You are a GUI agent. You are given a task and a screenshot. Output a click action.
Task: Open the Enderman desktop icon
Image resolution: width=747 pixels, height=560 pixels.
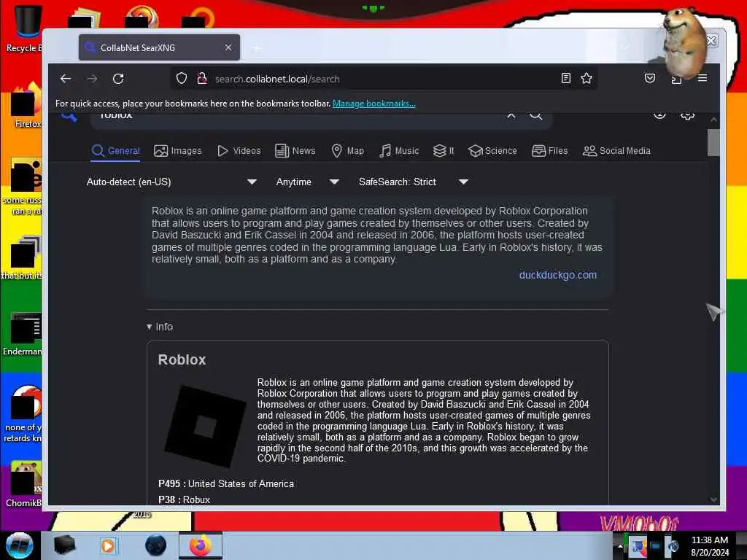23,333
